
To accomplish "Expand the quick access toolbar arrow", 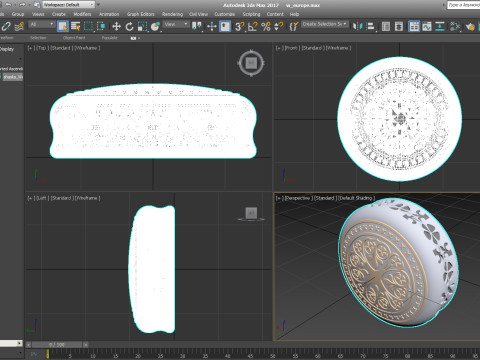I will 98,5.
